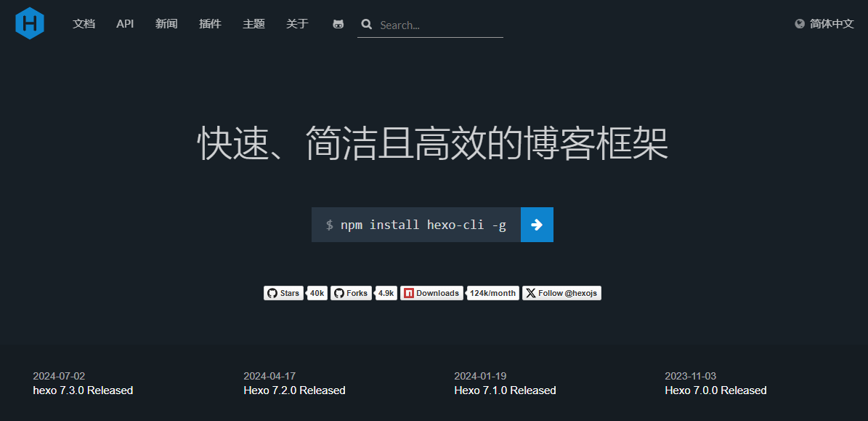The image size is (868, 421).
Task: Click the Hexo hexagon logo
Action: (30, 23)
